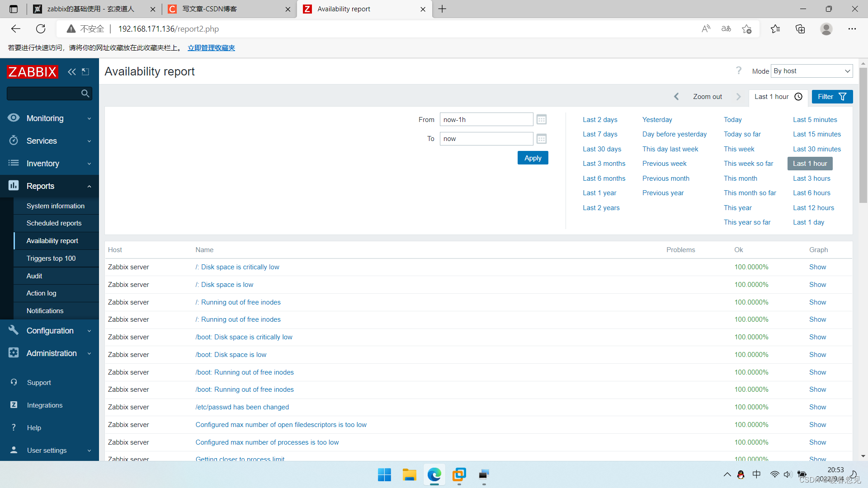Open the From date calendar picker

(x=542, y=119)
